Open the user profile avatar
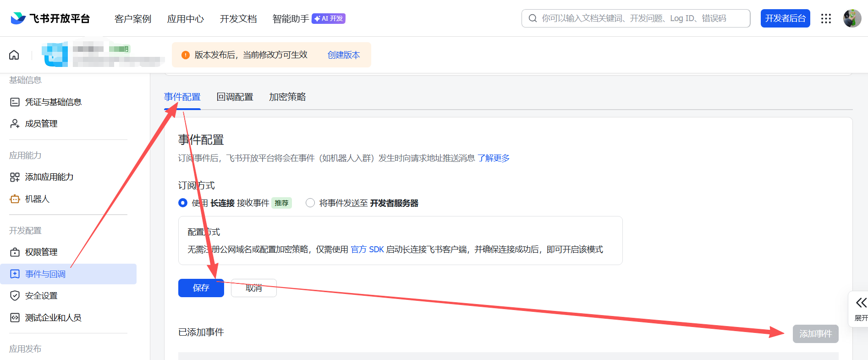Viewport: 868px width, 360px height. (852, 18)
